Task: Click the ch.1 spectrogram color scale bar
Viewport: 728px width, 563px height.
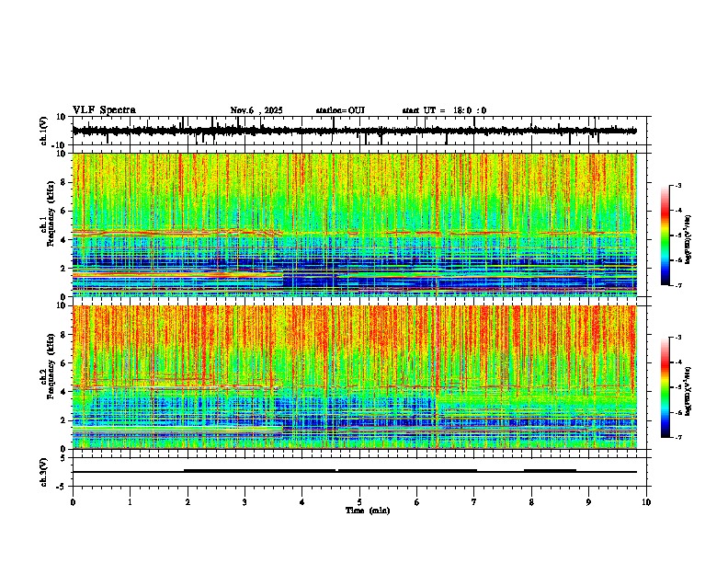Action: (665, 236)
